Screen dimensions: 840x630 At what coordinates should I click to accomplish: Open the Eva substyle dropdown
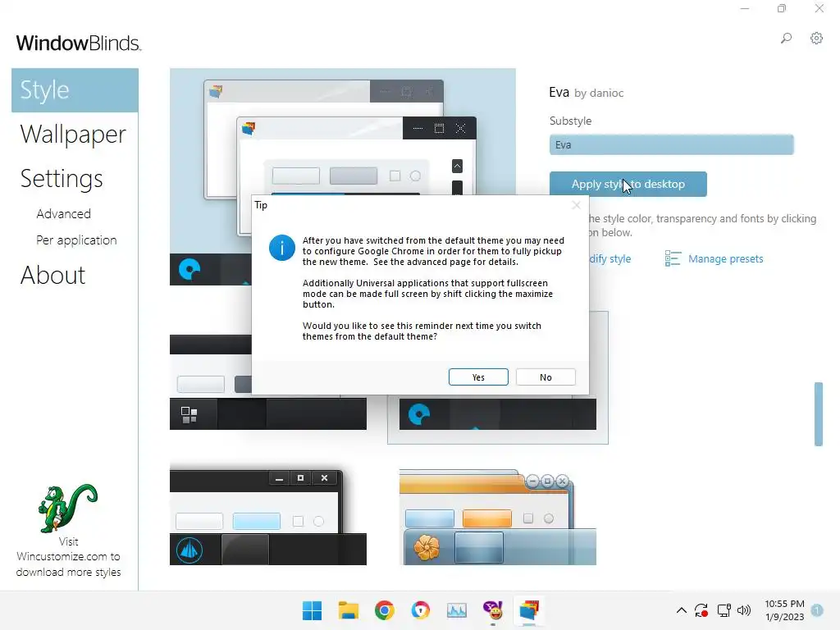tap(671, 144)
